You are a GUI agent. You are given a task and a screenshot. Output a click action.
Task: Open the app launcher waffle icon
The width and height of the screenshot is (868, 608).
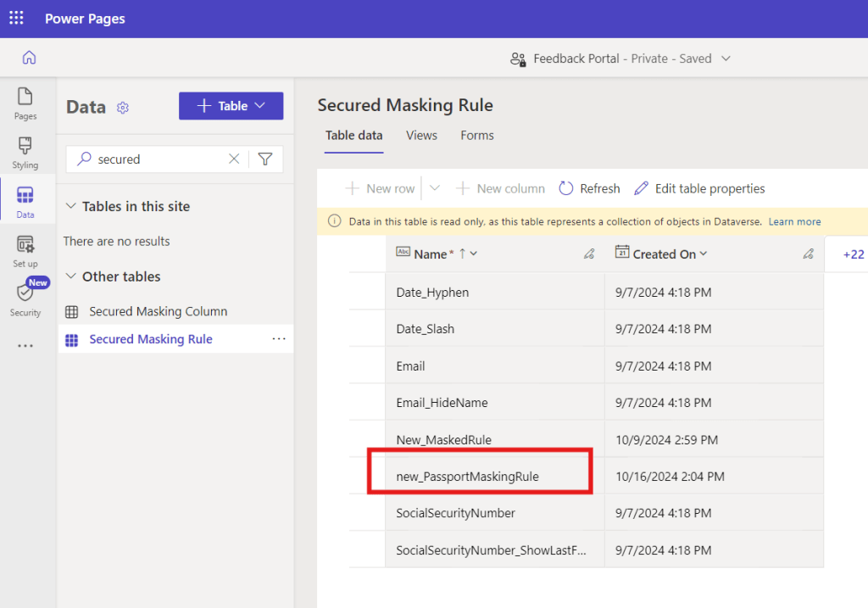click(16, 18)
